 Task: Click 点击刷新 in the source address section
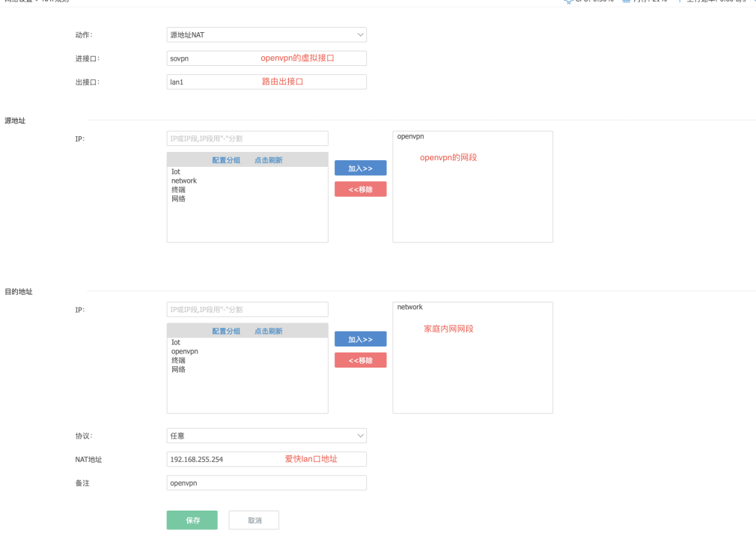268,160
